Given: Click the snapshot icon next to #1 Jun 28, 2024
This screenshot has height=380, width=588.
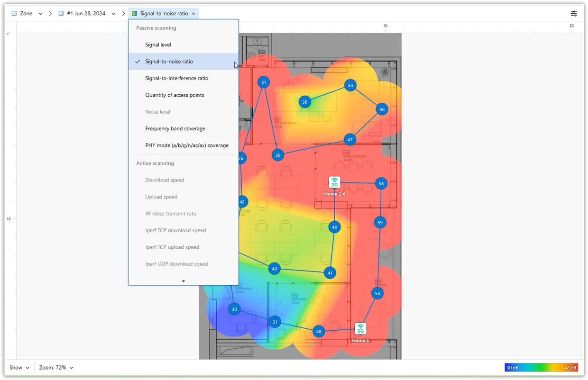Looking at the screenshot, I should point(61,13).
